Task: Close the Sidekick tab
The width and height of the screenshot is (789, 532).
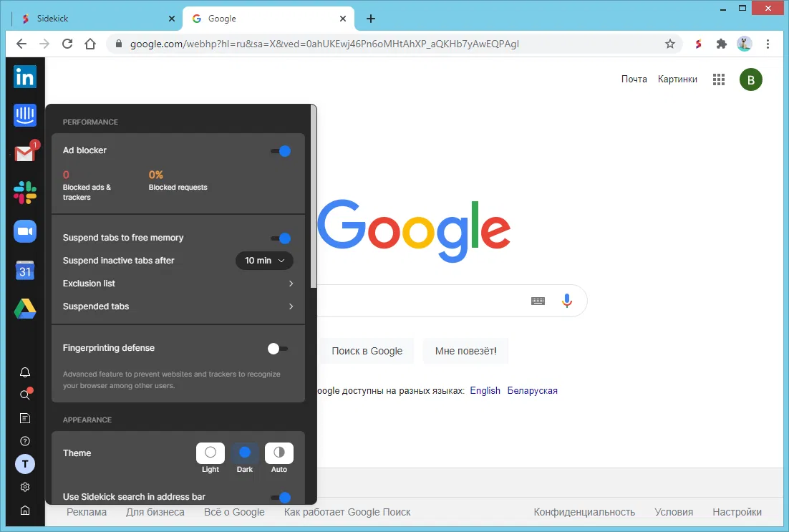Action: point(172,19)
